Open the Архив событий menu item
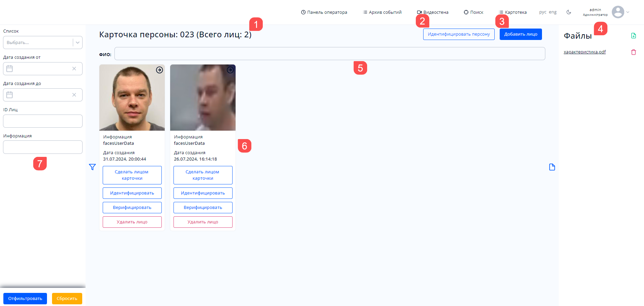The image size is (644, 306). (382, 12)
